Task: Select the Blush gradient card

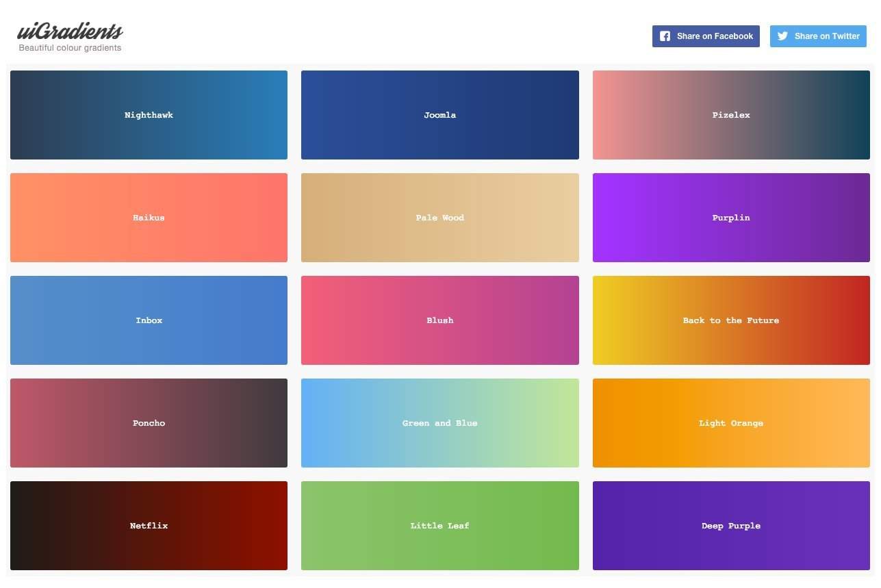Action: pos(440,320)
